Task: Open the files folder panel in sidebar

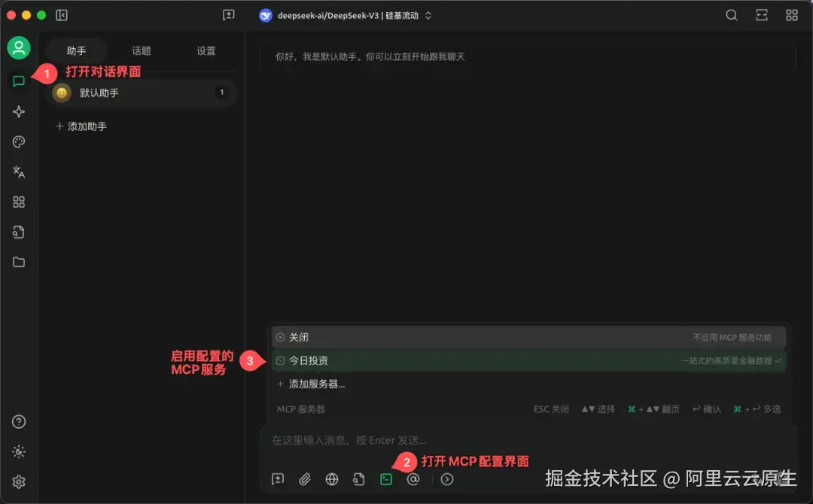Action: point(18,262)
